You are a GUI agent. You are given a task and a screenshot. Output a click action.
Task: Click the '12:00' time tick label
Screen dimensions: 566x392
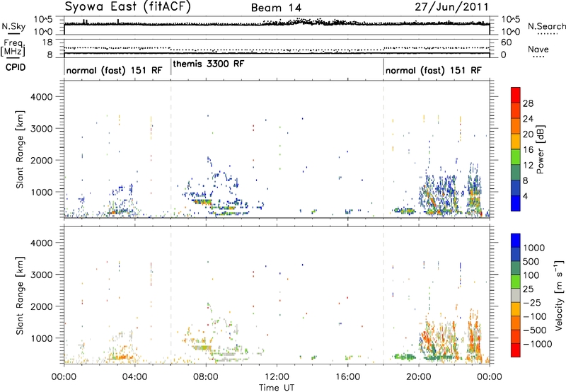click(277, 376)
